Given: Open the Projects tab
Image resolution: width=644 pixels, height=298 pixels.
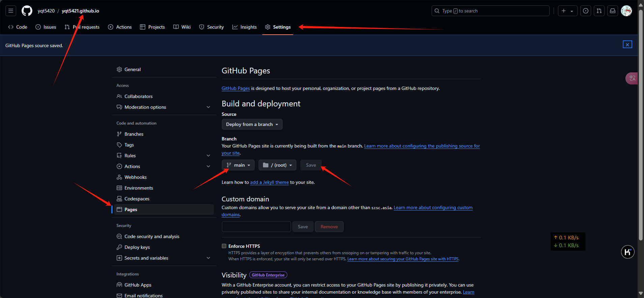Looking at the screenshot, I should (152, 27).
